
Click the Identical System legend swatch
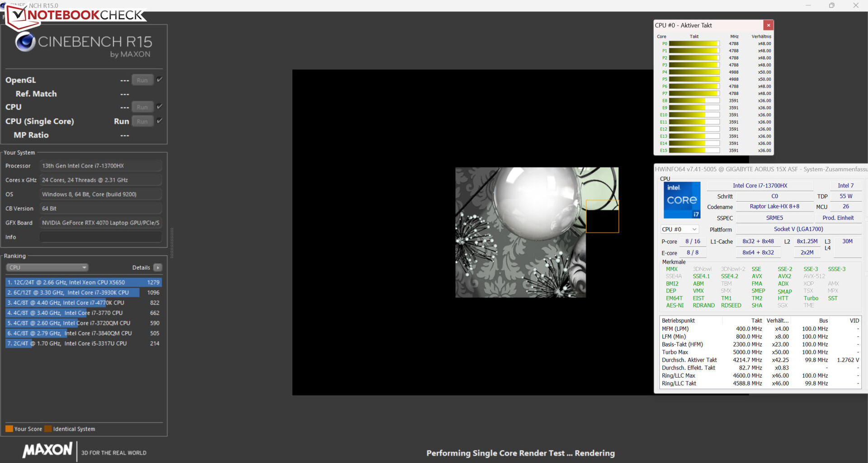point(48,429)
